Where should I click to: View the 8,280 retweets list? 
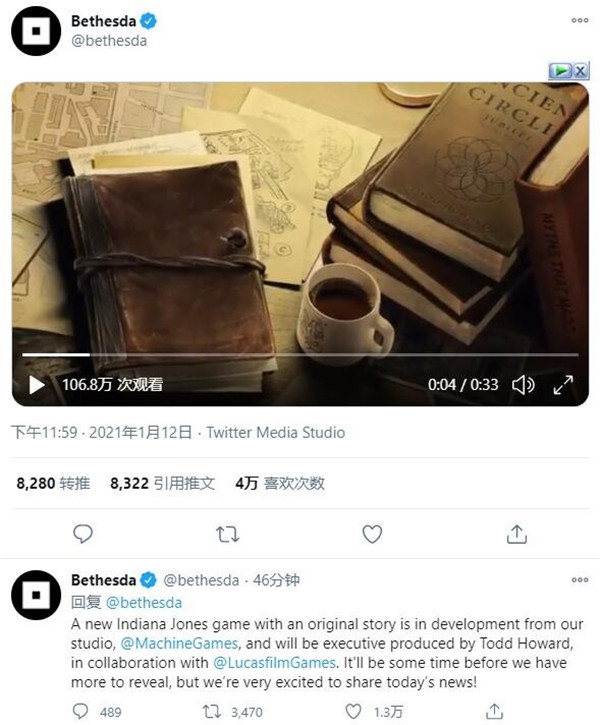[53, 483]
